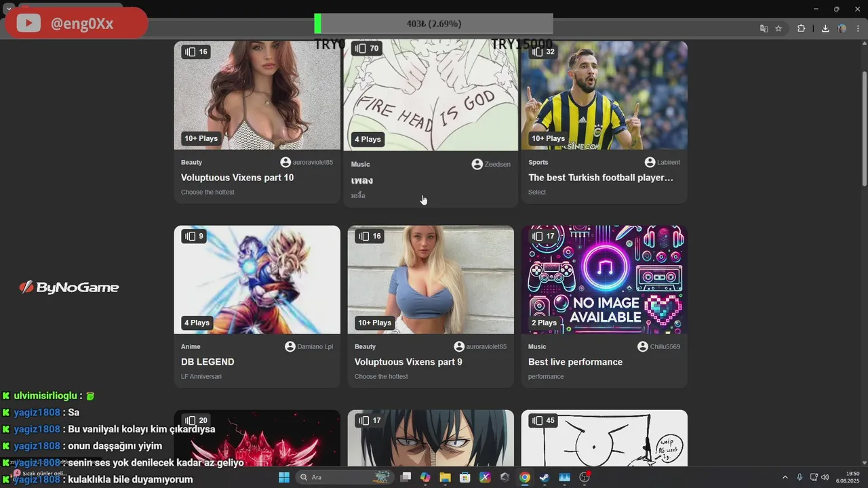
Task: Click the The best Turkish football player title
Action: coord(601,178)
